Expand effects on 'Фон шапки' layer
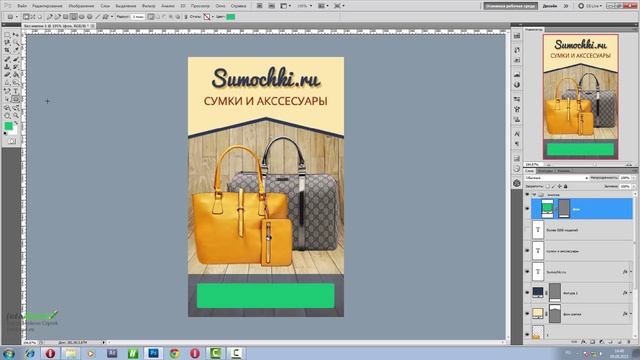Viewport: 640px width, 360px height. [x=631, y=314]
